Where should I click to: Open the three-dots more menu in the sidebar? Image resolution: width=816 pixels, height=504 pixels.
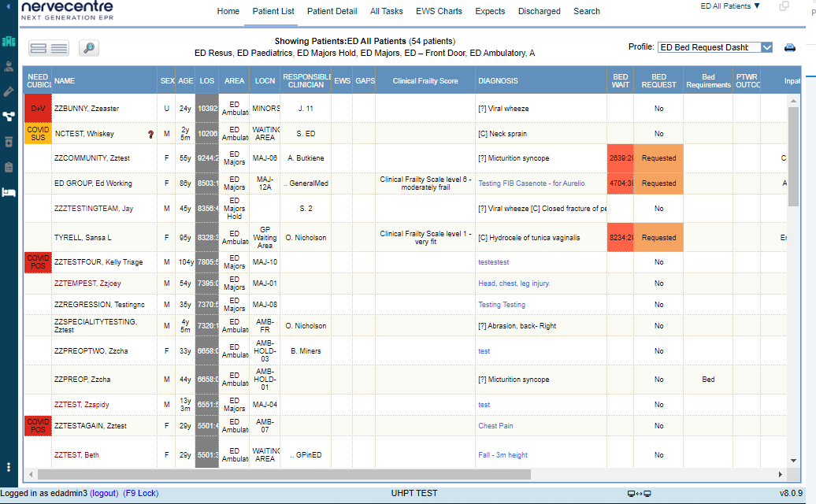(9, 467)
